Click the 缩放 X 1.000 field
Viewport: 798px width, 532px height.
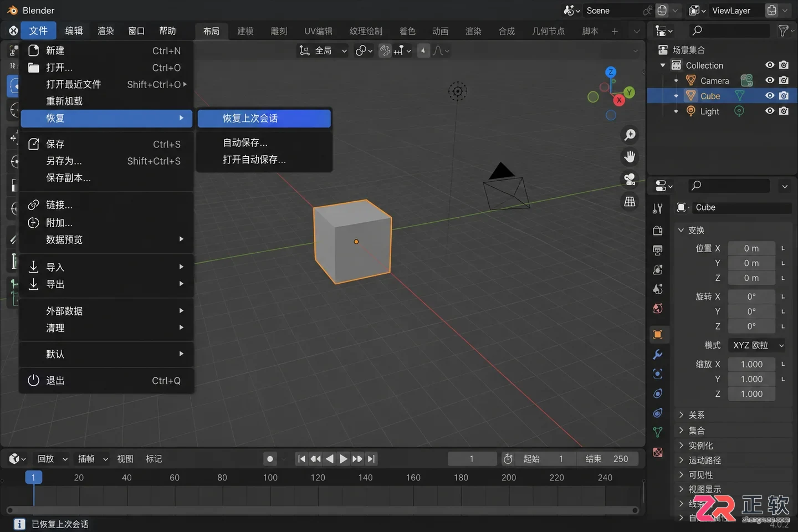751,364
